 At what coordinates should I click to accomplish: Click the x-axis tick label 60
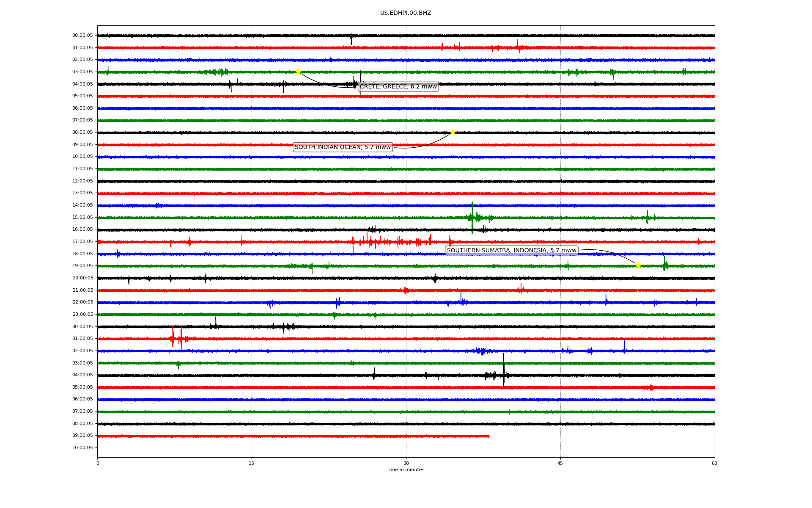[714, 464]
